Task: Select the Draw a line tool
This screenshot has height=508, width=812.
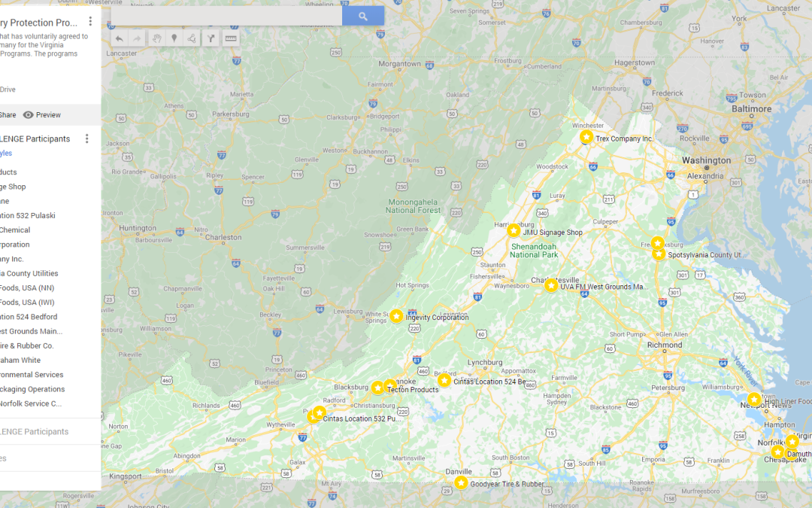Action: click(192, 38)
